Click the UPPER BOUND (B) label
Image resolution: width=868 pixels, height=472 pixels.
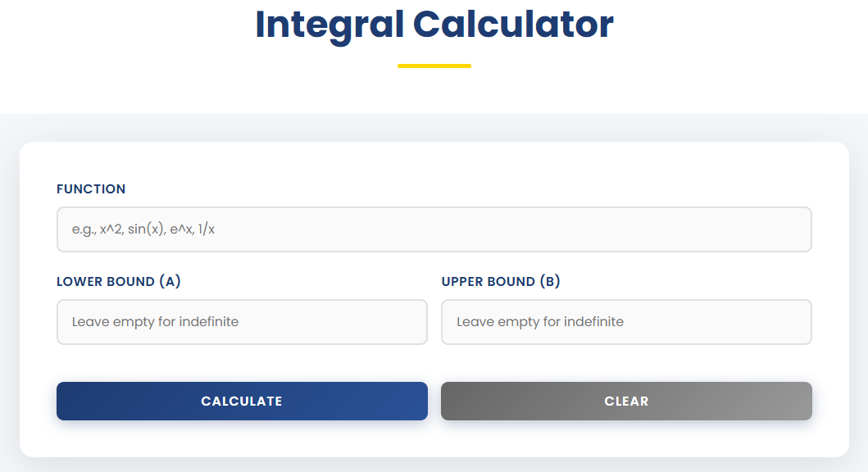[500, 281]
